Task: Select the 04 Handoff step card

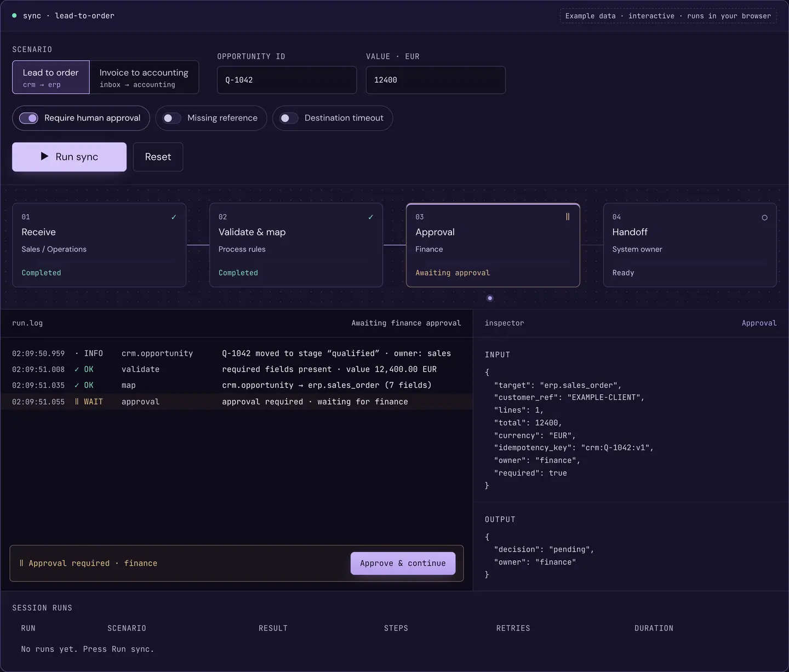Action: pos(690,245)
